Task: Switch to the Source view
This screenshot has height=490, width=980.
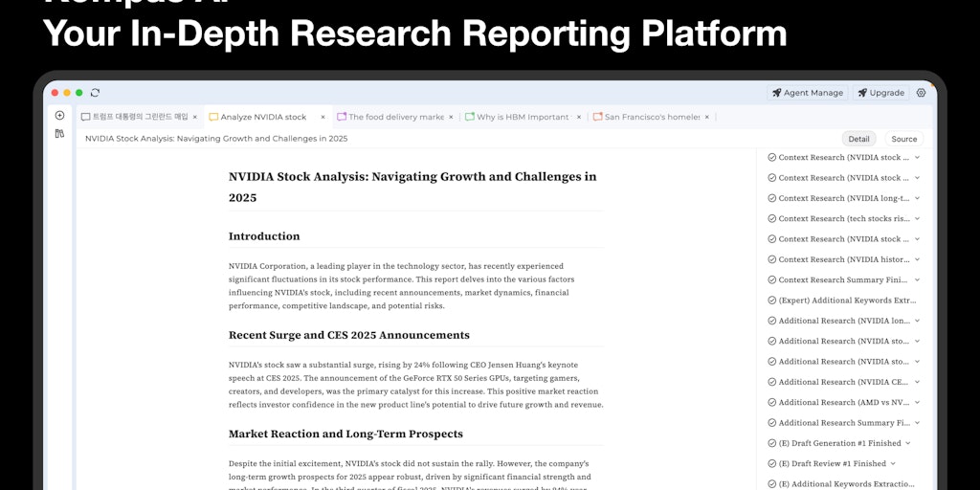Action: tap(903, 139)
